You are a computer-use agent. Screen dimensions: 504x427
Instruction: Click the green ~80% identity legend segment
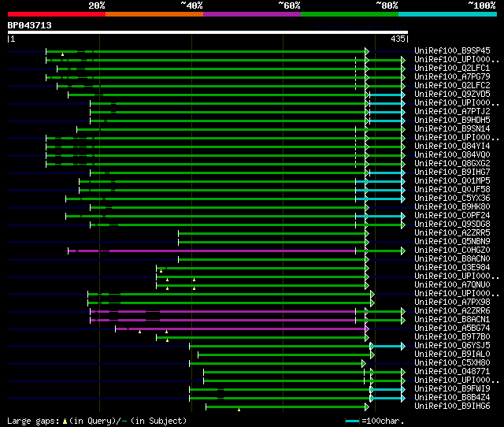click(350, 14)
